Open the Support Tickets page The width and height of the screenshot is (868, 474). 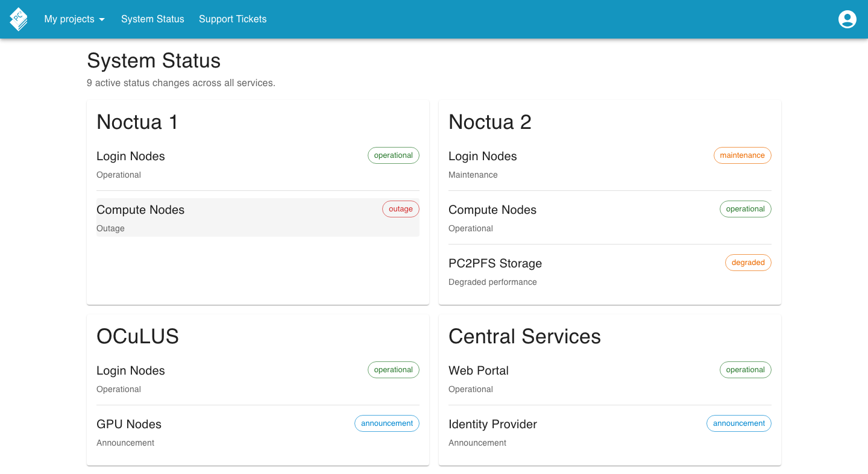click(x=233, y=19)
